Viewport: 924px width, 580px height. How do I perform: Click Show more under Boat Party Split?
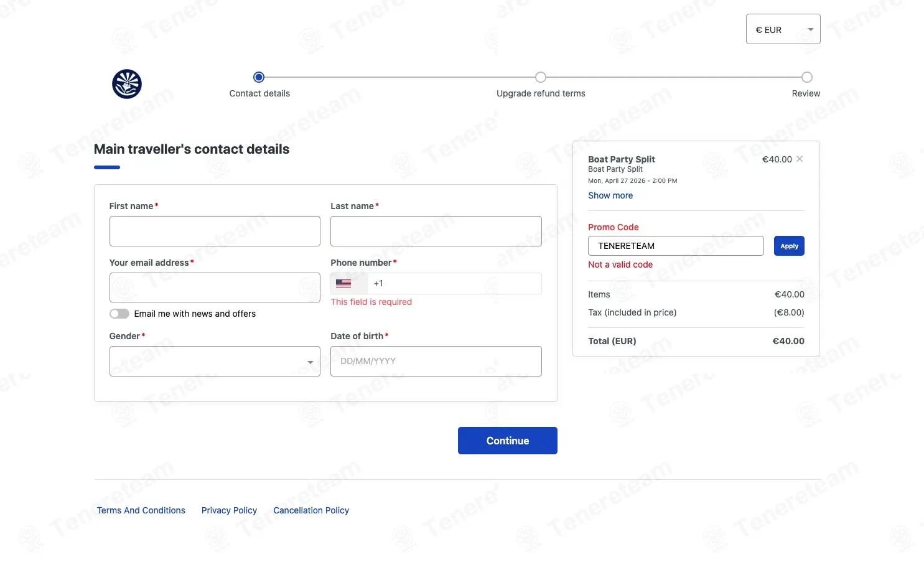pos(610,195)
